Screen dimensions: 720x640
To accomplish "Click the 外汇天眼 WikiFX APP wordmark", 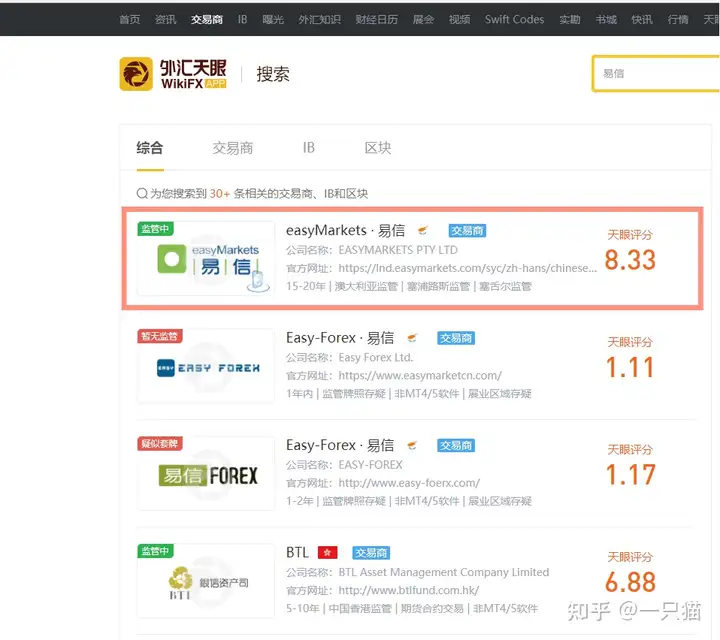I will click(193, 74).
